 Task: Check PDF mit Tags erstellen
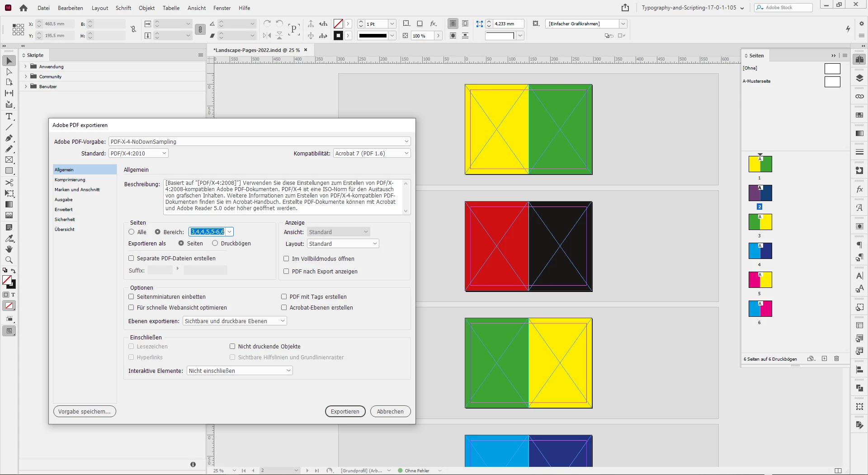click(284, 296)
